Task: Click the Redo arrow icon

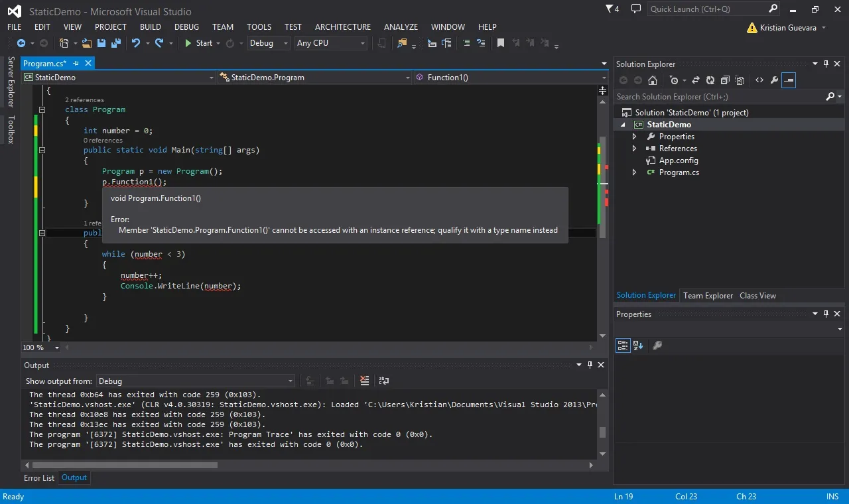Action: [x=159, y=43]
